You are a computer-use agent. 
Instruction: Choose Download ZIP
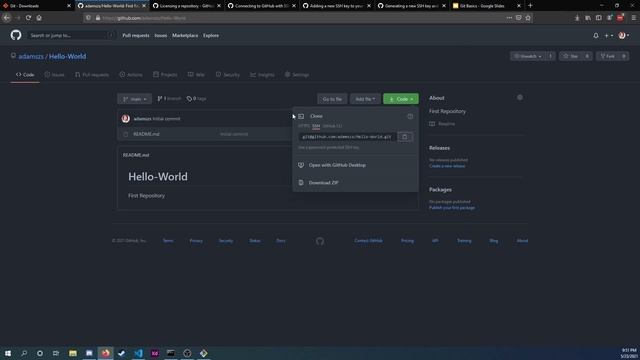pos(323,182)
